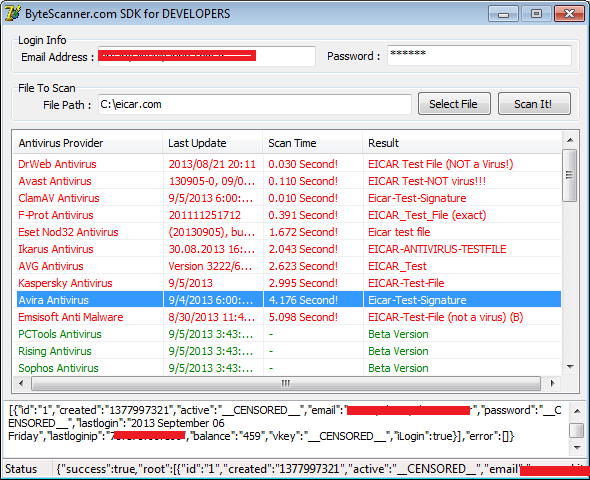
Task: Click JSON box scroll up arrow
Action: click(577, 410)
